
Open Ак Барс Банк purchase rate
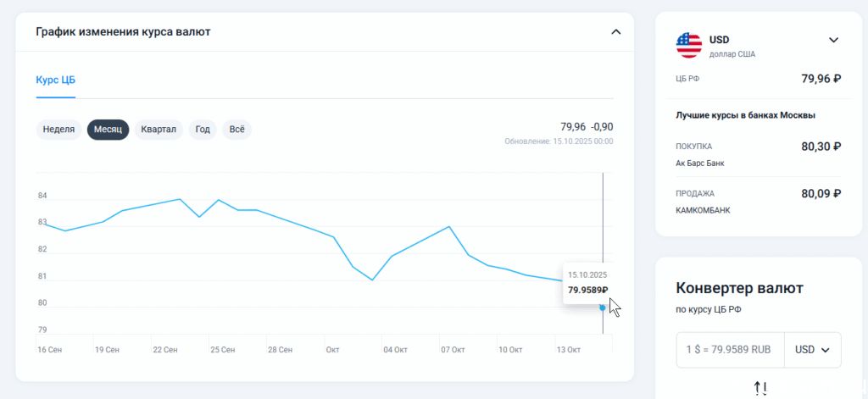click(759, 154)
